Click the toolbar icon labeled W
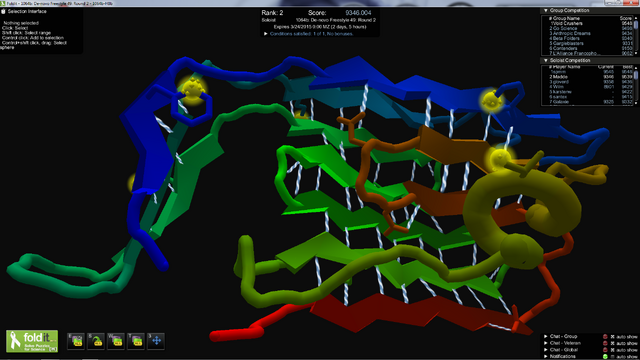The image size is (640, 360). coord(116,341)
